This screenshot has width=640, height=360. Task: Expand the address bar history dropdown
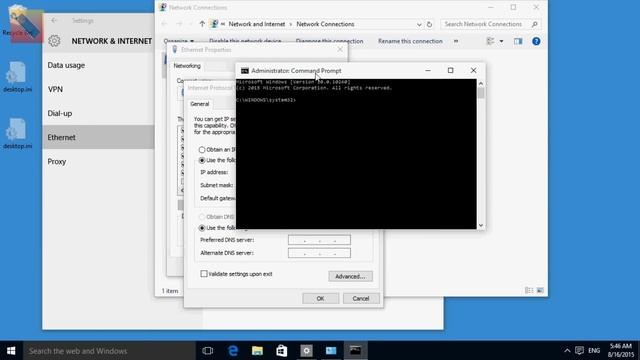[419, 24]
